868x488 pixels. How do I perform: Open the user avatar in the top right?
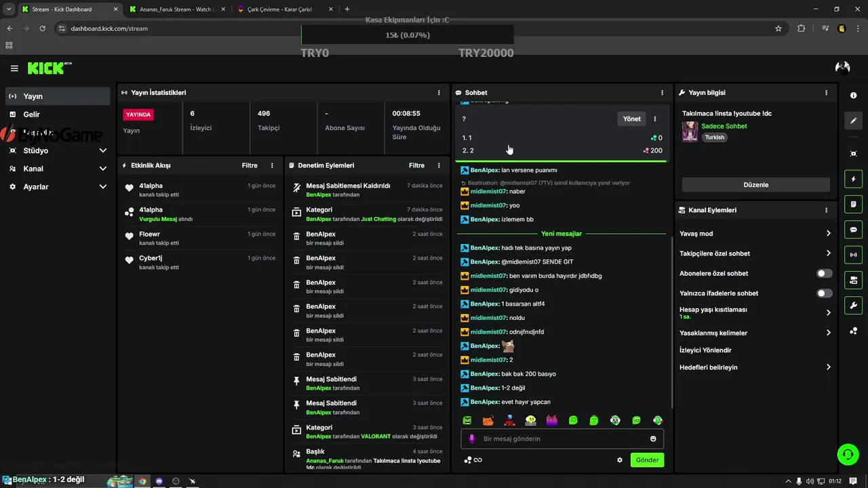pyautogui.click(x=843, y=67)
